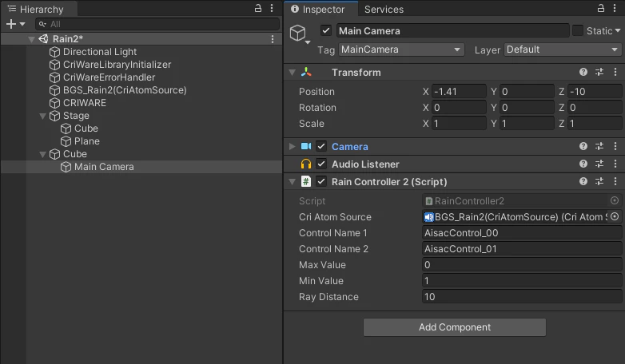Screen dimensions: 625x364
Task: Open Hierarchy panel options menu
Action: (272, 8)
